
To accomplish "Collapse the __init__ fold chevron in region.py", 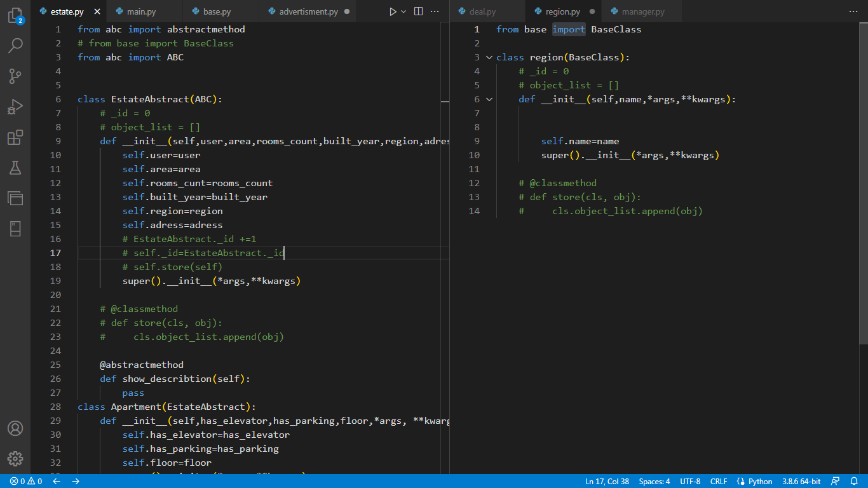I will [x=489, y=99].
